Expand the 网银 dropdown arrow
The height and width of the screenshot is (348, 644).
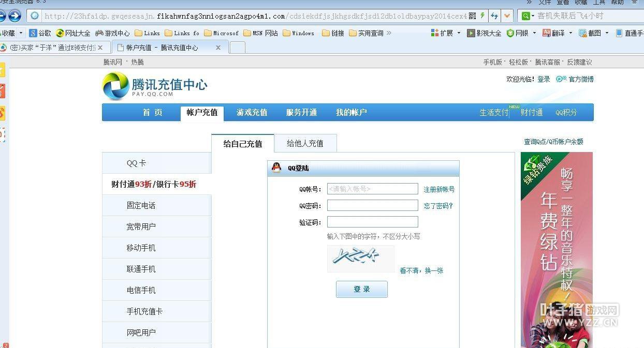click(x=534, y=33)
